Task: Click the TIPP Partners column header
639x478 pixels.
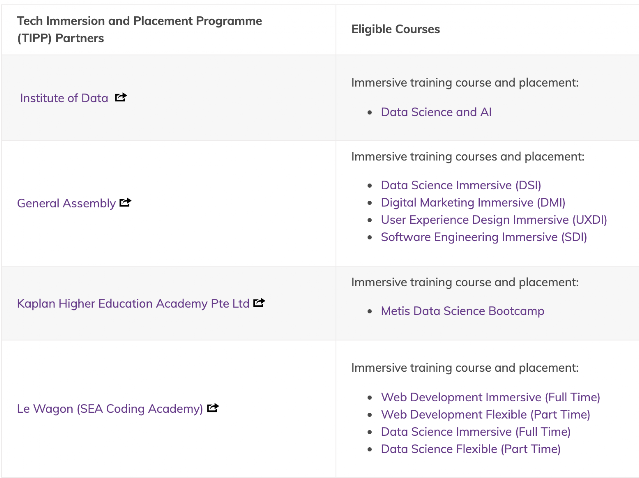Action: tap(139, 29)
